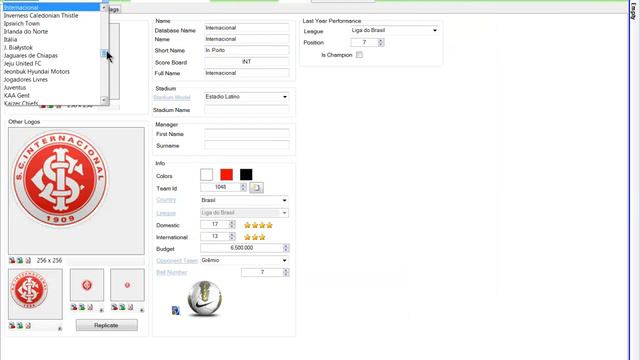Click the Short Name field showing In. Porto
The image size is (640, 360).
[246, 50]
